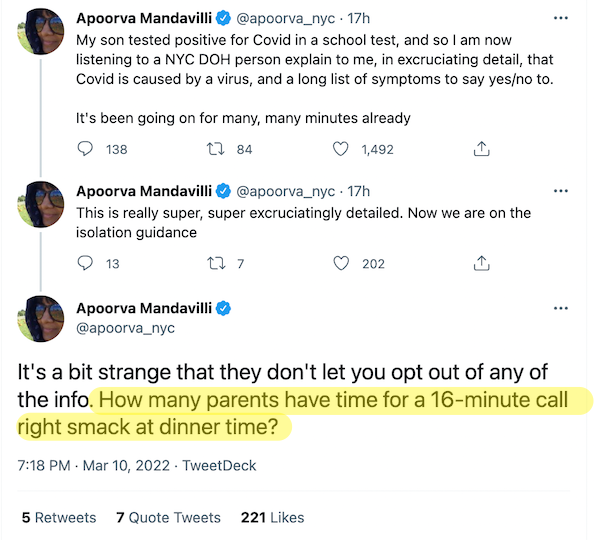Share the first tweet about Covid school test
The image size is (600, 540).
click(481, 149)
